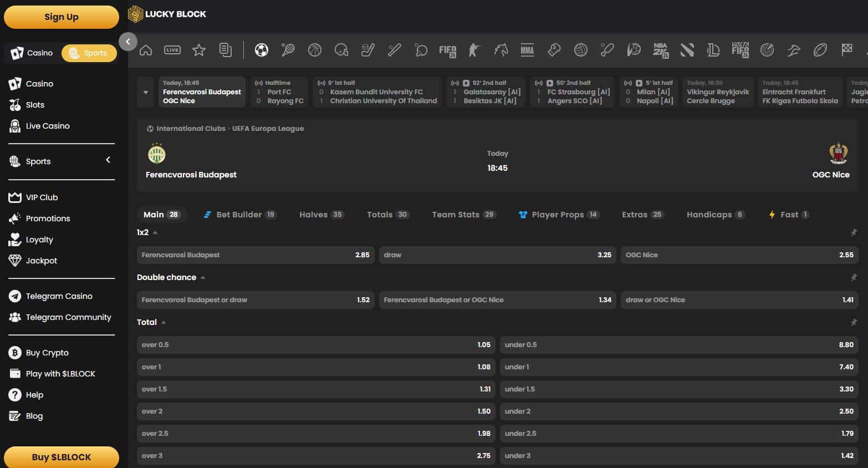Viewport: 868px width, 468px height.
Task: Pin the Double chance market
Action: (x=854, y=277)
